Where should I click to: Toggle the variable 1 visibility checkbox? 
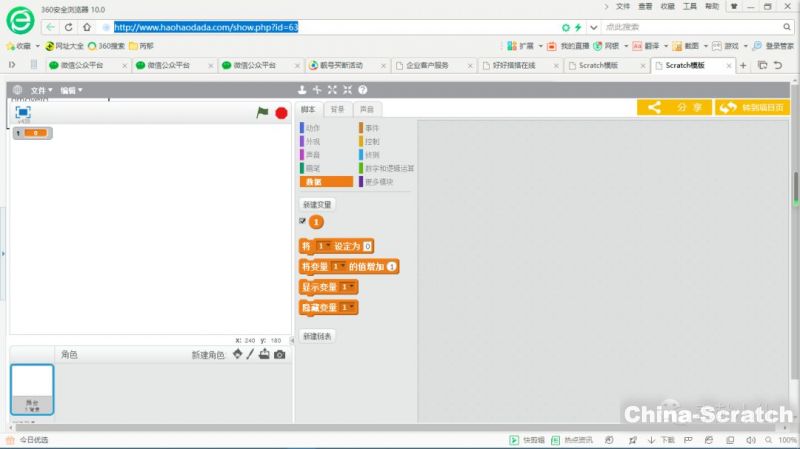pyautogui.click(x=302, y=221)
